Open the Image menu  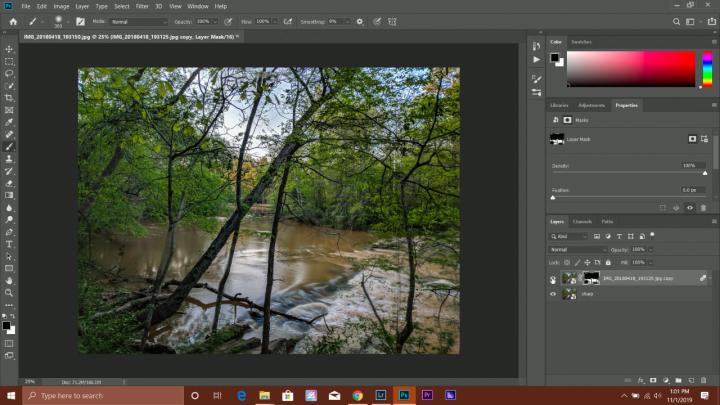[x=61, y=6]
